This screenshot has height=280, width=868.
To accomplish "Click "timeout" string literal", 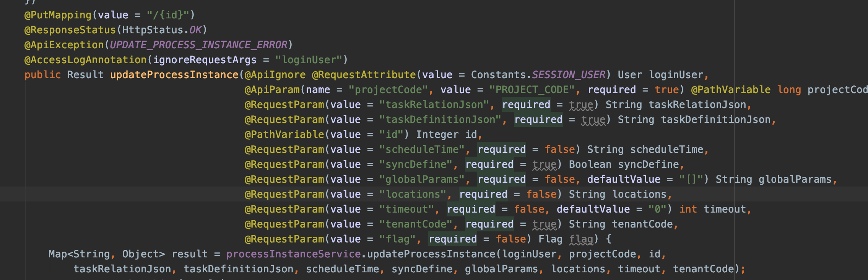I will [407, 209].
